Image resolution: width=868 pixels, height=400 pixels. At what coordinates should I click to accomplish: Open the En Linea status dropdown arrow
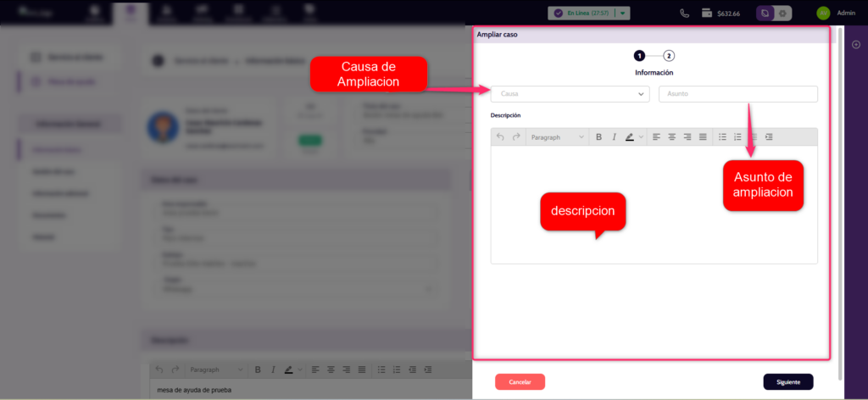[623, 14]
